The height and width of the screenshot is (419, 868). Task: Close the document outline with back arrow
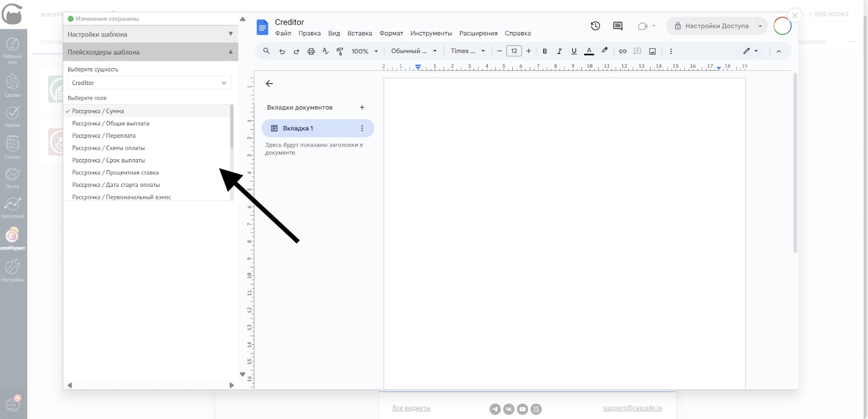[x=269, y=84]
